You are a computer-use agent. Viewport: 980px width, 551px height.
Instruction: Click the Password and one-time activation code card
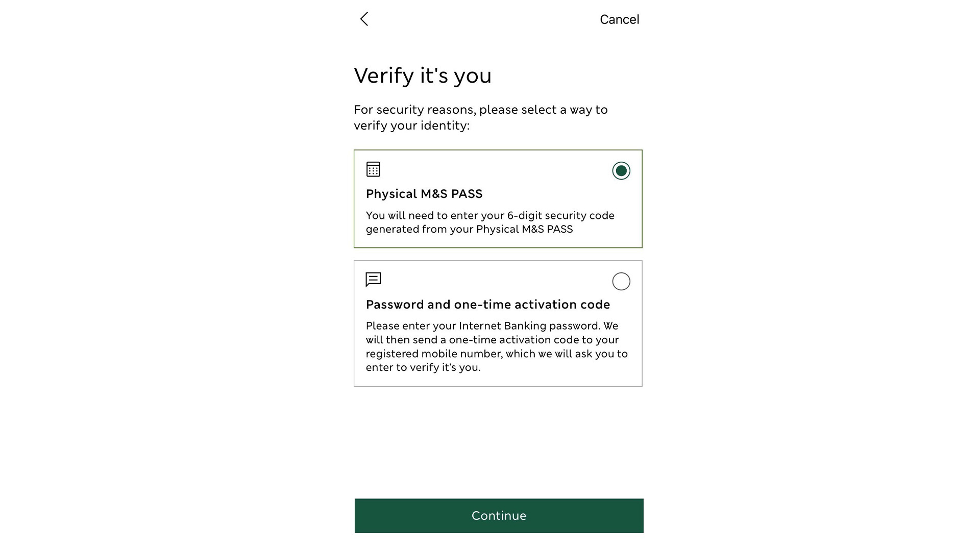tap(498, 323)
